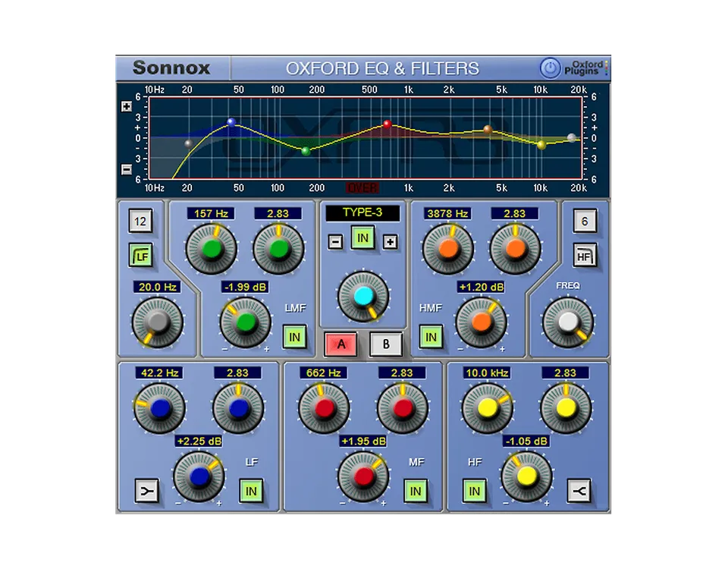
Task: Toggle the MF band IN button
Action: tap(416, 492)
